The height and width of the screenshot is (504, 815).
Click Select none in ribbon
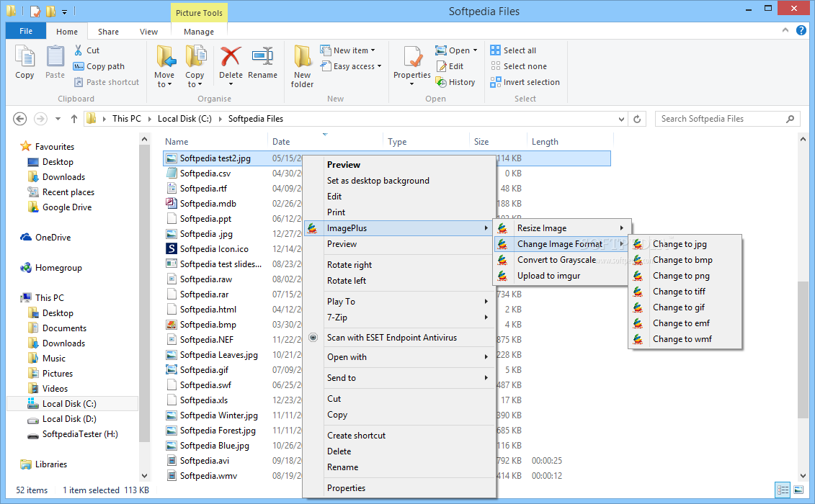point(519,66)
